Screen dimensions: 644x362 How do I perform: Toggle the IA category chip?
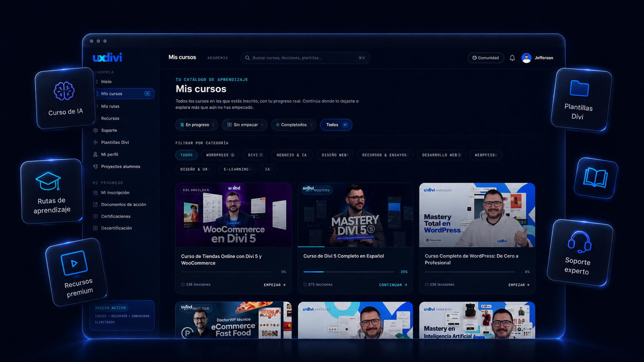(x=268, y=169)
